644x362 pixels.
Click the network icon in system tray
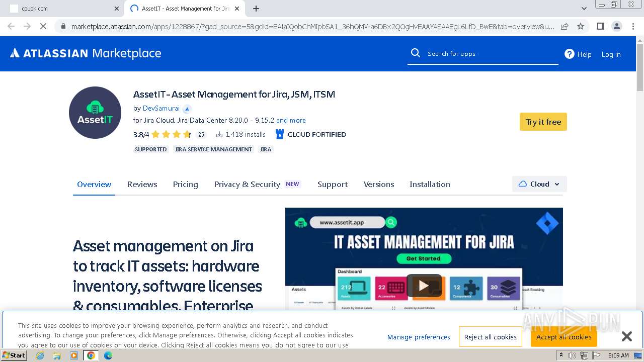click(x=584, y=355)
